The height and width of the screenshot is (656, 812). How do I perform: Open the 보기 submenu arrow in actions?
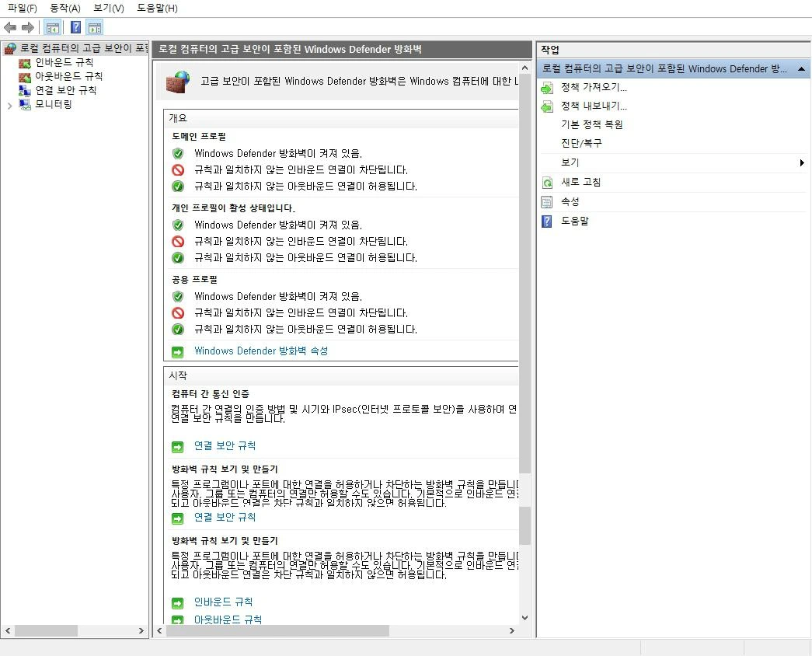802,162
